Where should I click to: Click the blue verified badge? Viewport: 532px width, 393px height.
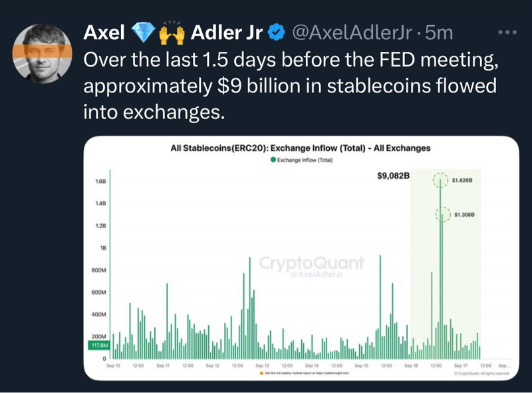[277, 32]
